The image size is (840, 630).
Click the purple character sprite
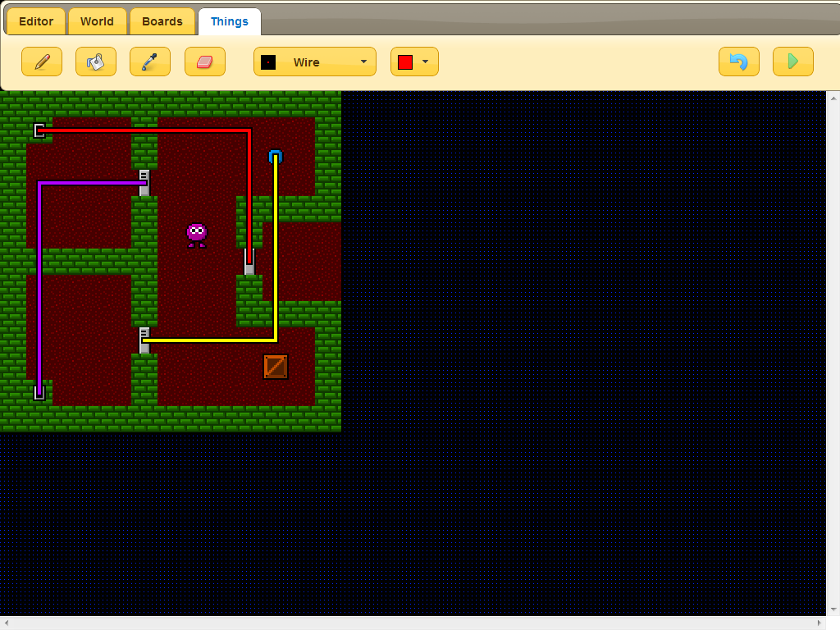tap(196, 235)
